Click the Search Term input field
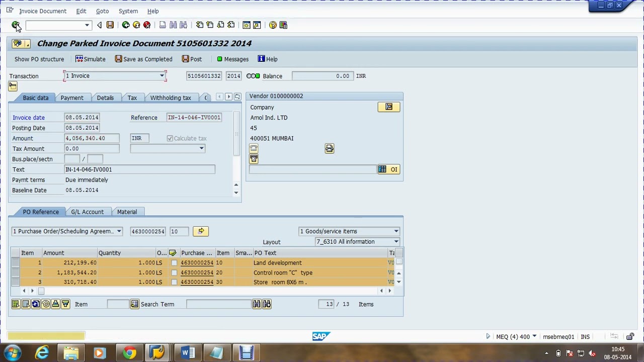The image size is (644, 362). [219, 304]
